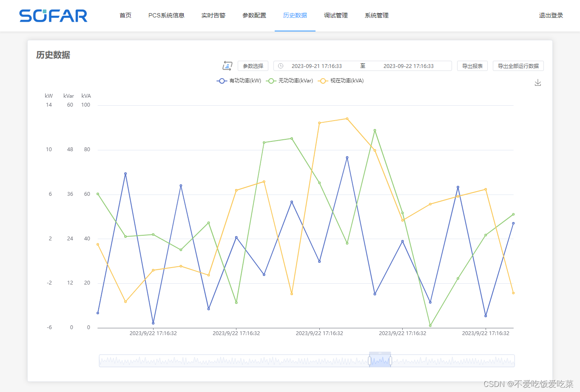Toggle 视在功率(kVA) legend series
The width and height of the screenshot is (580, 392).
(341, 81)
